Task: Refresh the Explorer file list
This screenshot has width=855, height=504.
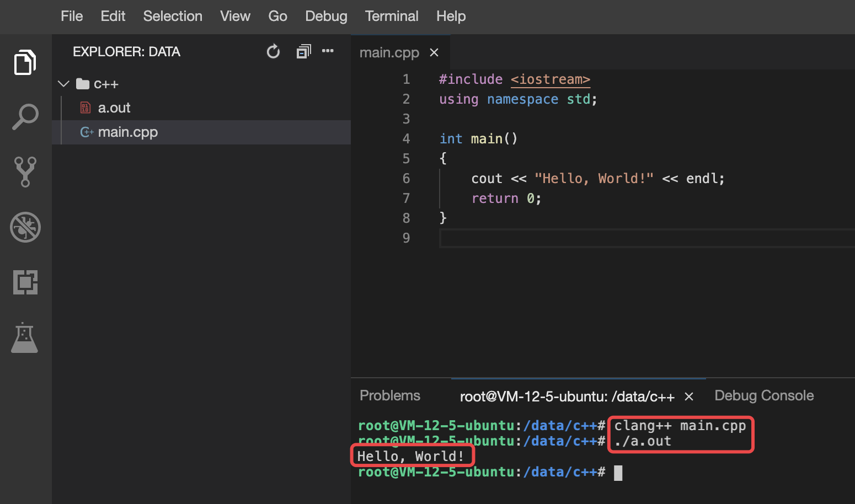Action: click(x=273, y=51)
